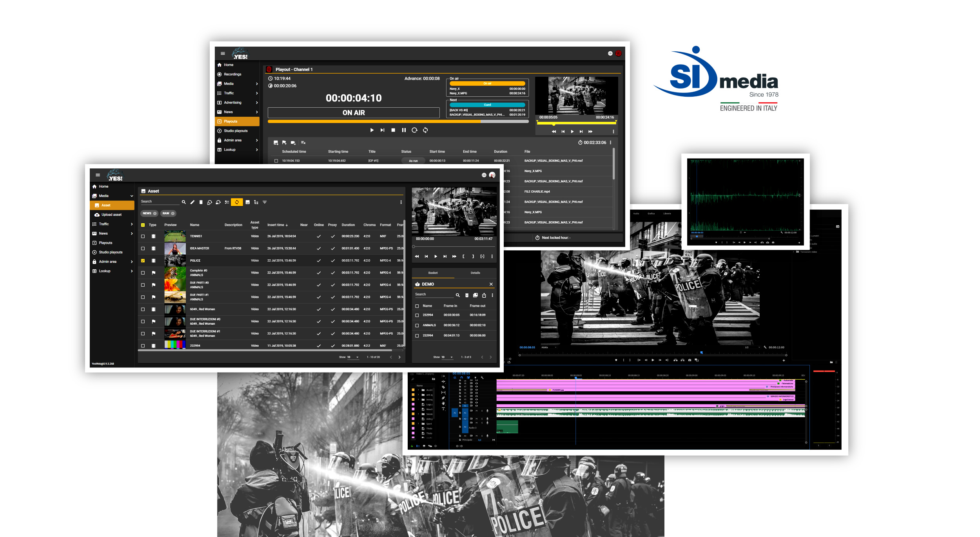Toggle select-all checkbox in DEMO basket header

click(x=417, y=306)
